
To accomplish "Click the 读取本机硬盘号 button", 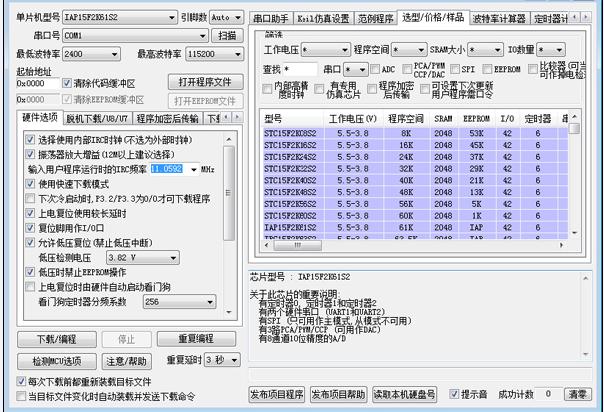I will [x=404, y=395].
